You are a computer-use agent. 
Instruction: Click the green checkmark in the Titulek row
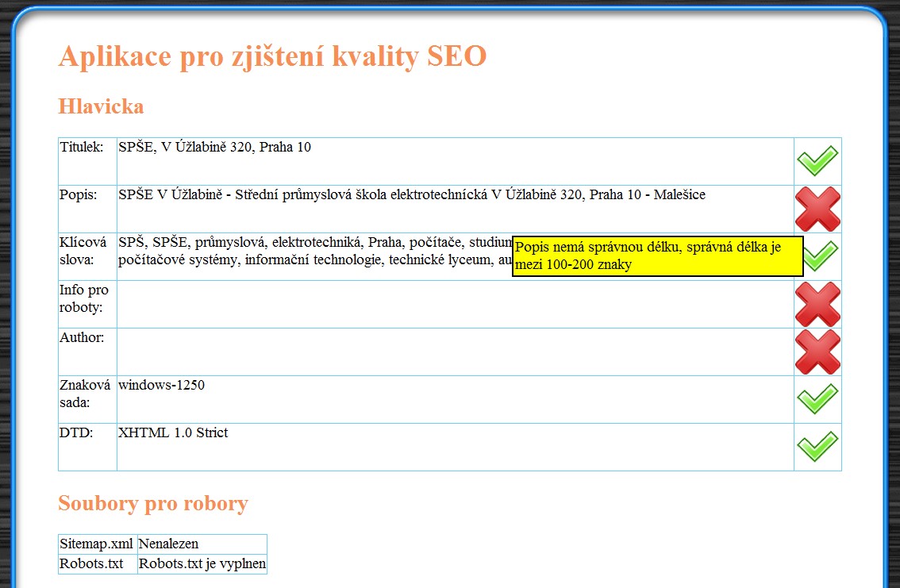coord(817,160)
